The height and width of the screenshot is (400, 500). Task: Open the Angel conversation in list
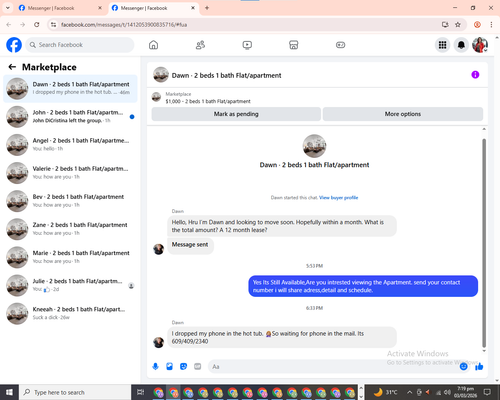coord(70,145)
